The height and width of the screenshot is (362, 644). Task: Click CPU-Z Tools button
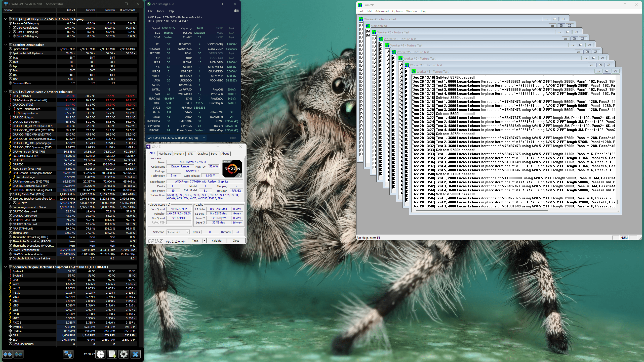point(195,241)
